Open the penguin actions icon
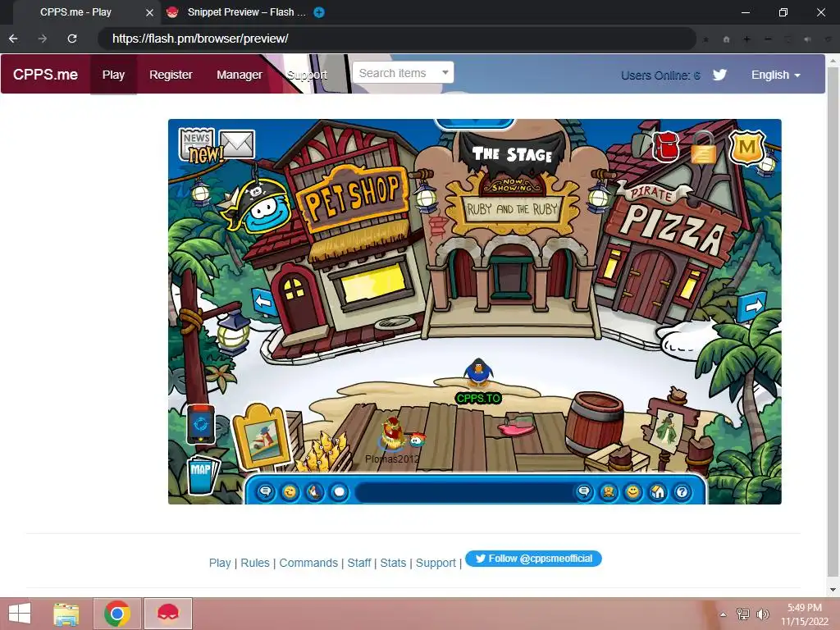The height and width of the screenshot is (630, 840). coord(314,491)
